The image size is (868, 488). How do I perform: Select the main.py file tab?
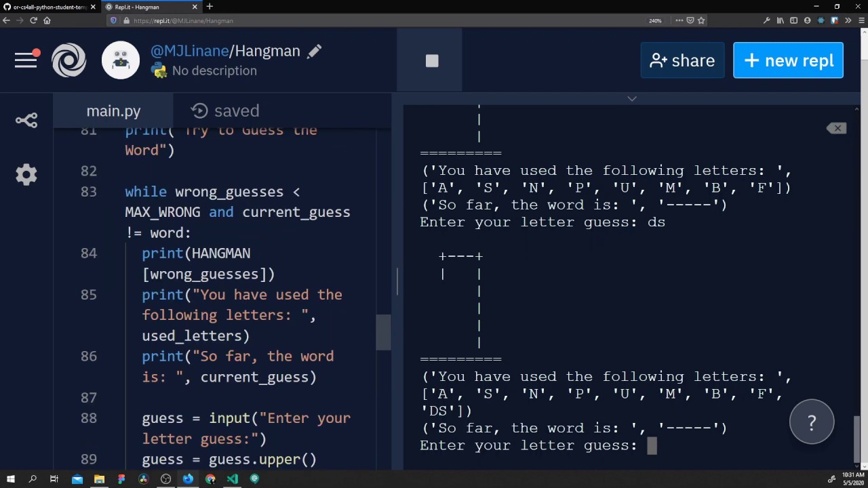tap(113, 110)
